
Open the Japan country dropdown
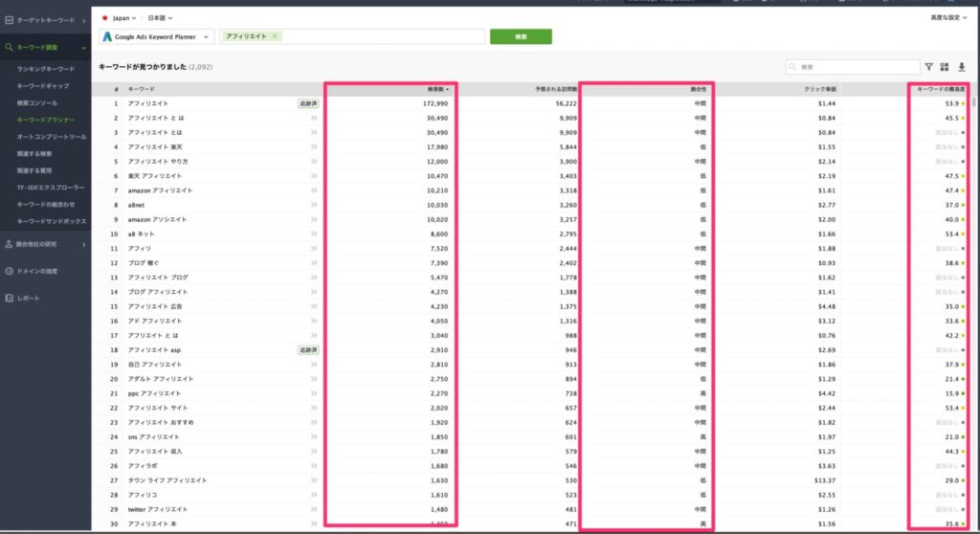coord(119,18)
